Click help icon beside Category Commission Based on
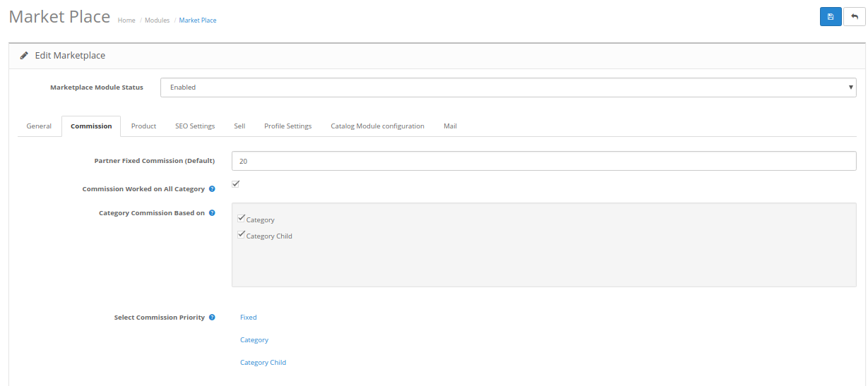The image size is (868, 386). tap(212, 213)
